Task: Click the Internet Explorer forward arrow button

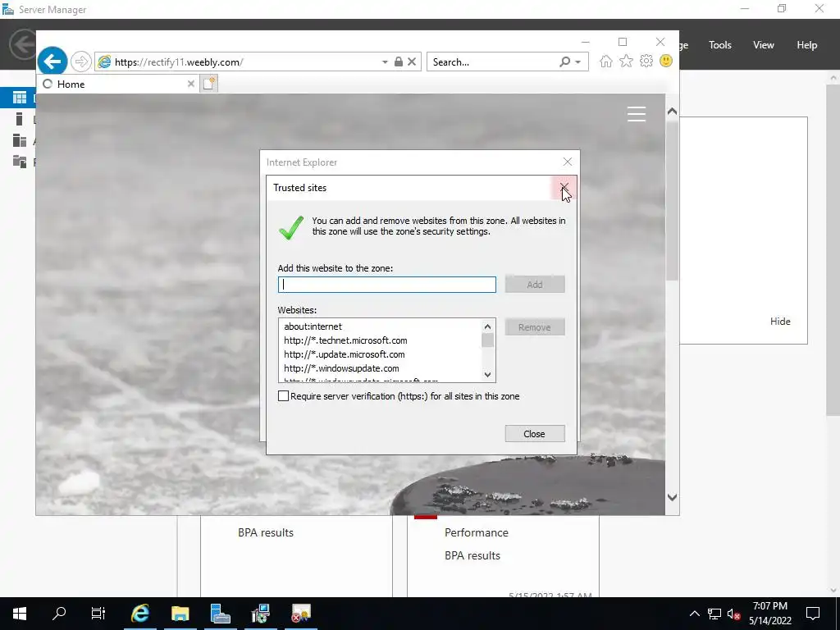Action: point(81,62)
